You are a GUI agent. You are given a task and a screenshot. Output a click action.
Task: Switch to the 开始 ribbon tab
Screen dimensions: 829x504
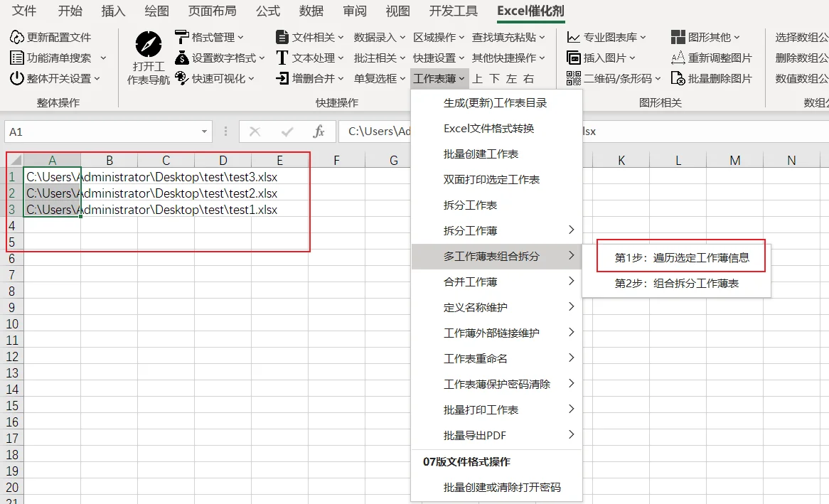[x=70, y=11]
